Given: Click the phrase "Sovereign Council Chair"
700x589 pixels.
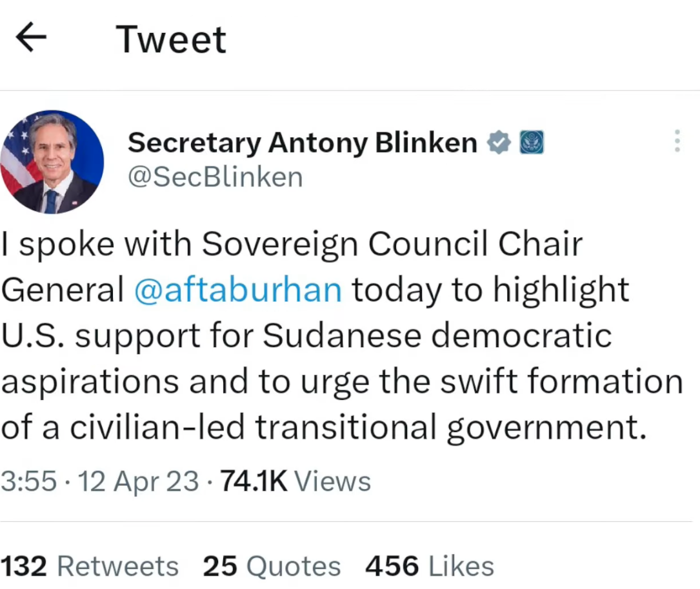Looking at the screenshot, I should point(392,244).
